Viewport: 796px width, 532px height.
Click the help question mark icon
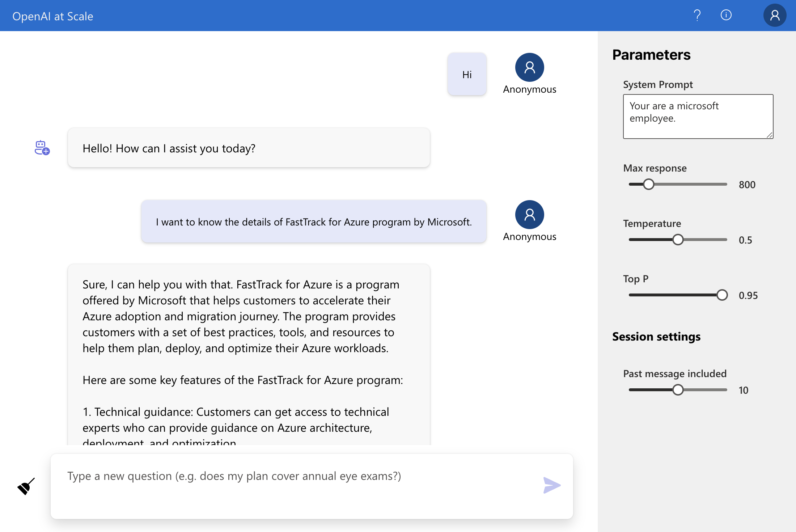click(x=697, y=16)
